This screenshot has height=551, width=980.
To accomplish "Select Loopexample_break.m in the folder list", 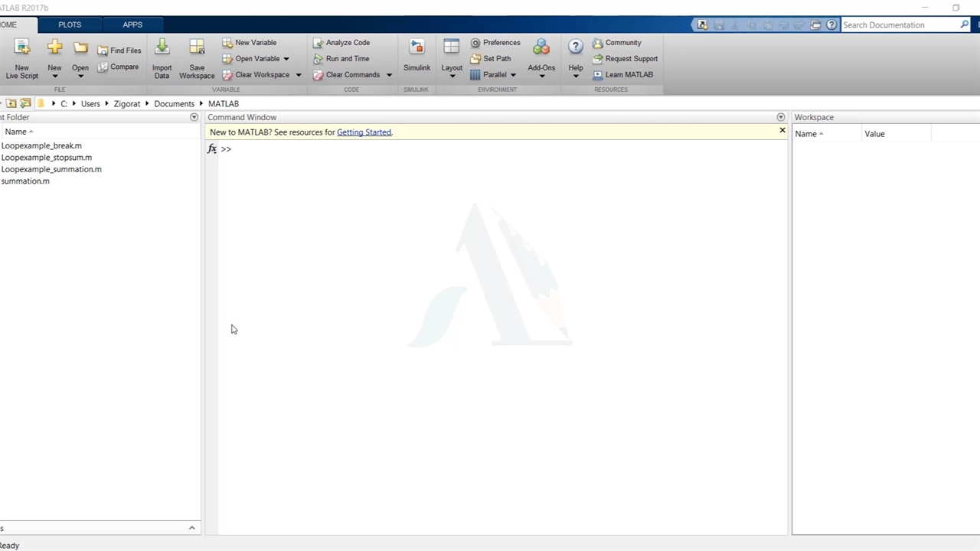I will coord(41,145).
